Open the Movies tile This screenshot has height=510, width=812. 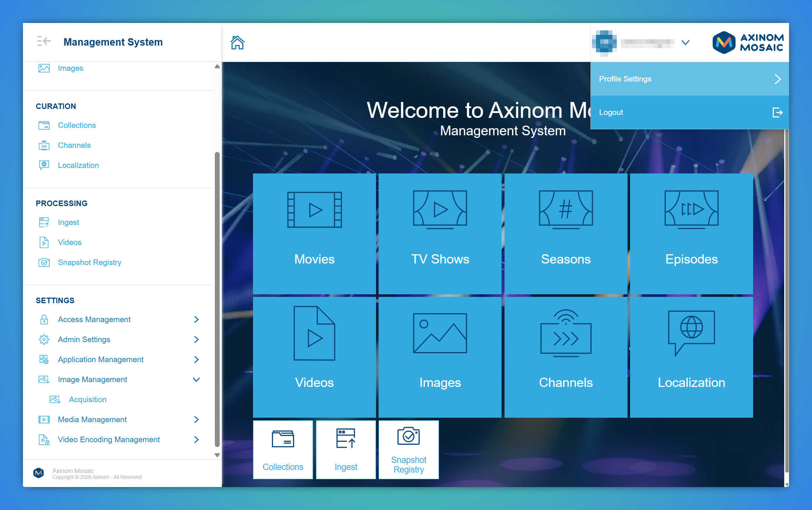click(x=315, y=234)
